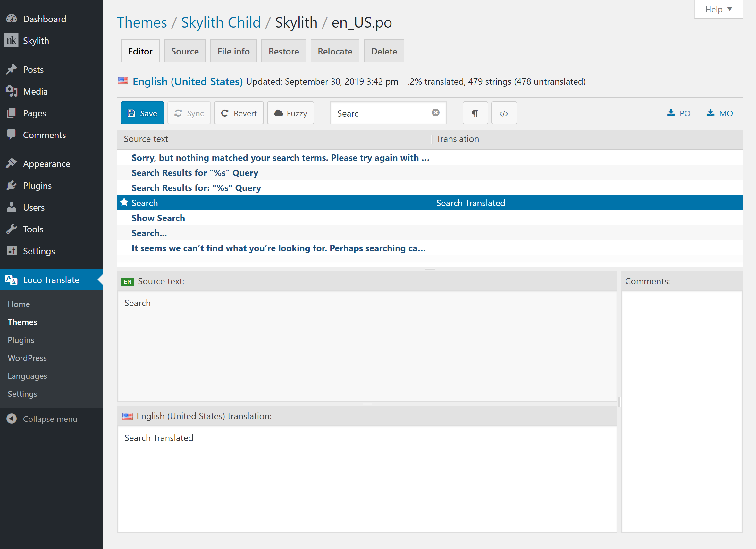The width and height of the screenshot is (756, 549).
Task: Click into the translation text area
Action: [367, 479]
